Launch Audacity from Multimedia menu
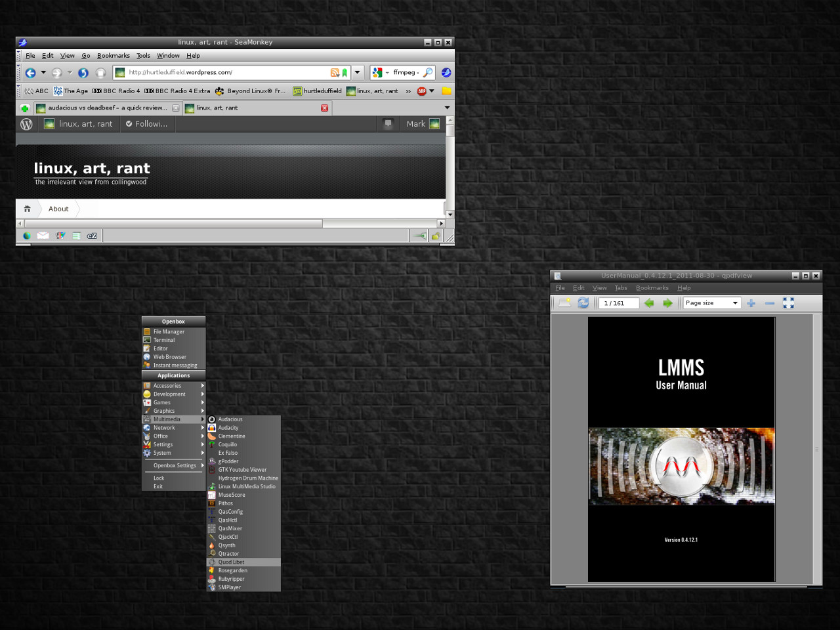The image size is (840, 630). (244, 428)
